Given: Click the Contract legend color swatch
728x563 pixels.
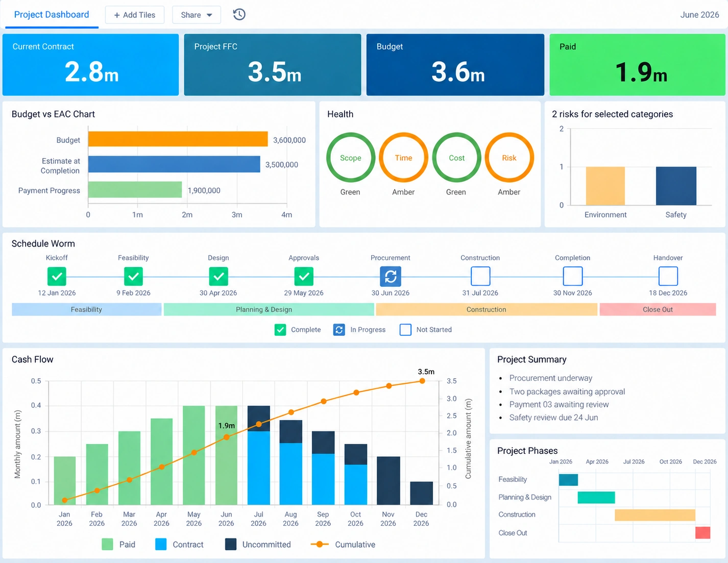Looking at the screenshot, I should (x=161, y=544).
